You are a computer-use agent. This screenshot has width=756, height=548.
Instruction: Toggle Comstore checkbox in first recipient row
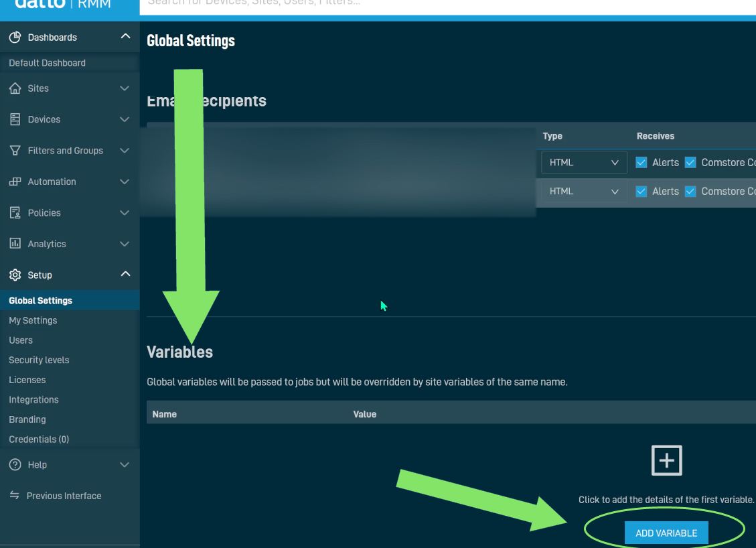coord(690,163)
